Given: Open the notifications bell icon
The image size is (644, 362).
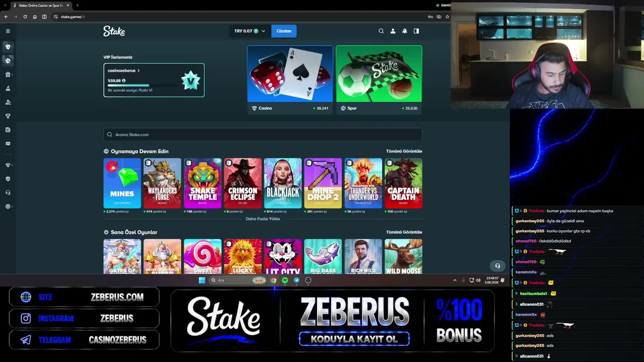Looking at the screenshot, I should (x=405, y=31).
